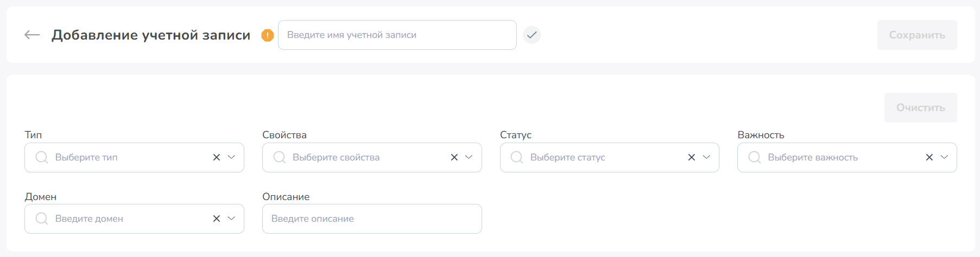Click the Сохранить button
The height and width of the screenshot is (257, 980).
pos(917,35)
